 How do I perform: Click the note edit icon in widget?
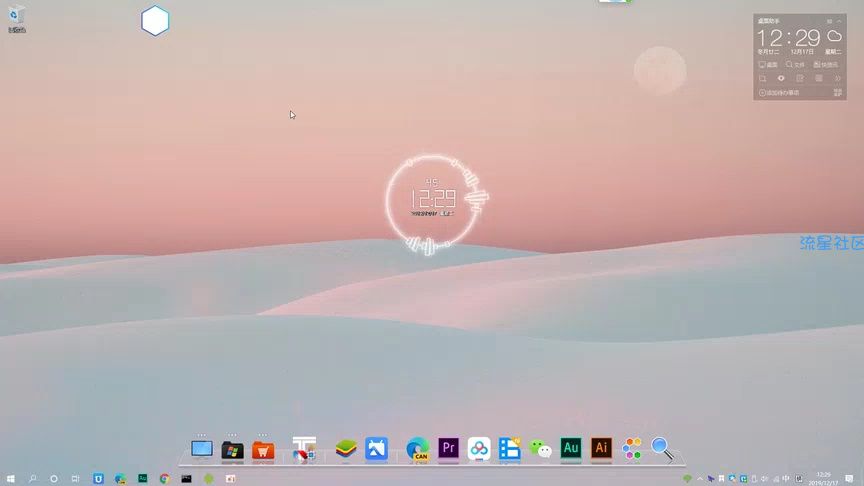[x=800, y=78]
